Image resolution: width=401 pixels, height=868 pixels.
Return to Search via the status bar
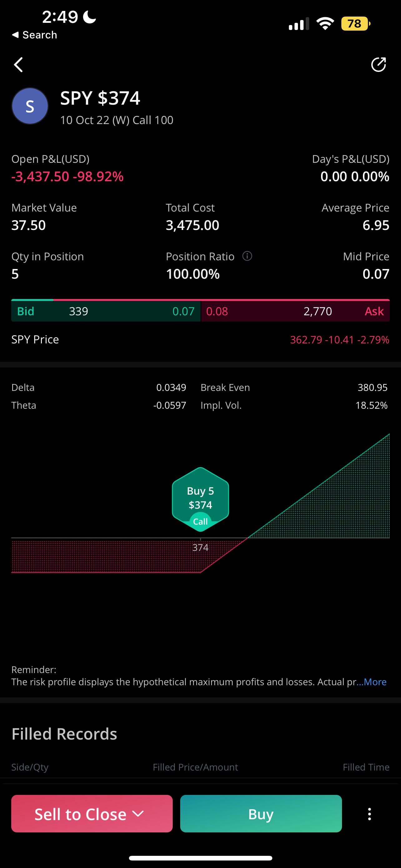click(x=34, y=35)
